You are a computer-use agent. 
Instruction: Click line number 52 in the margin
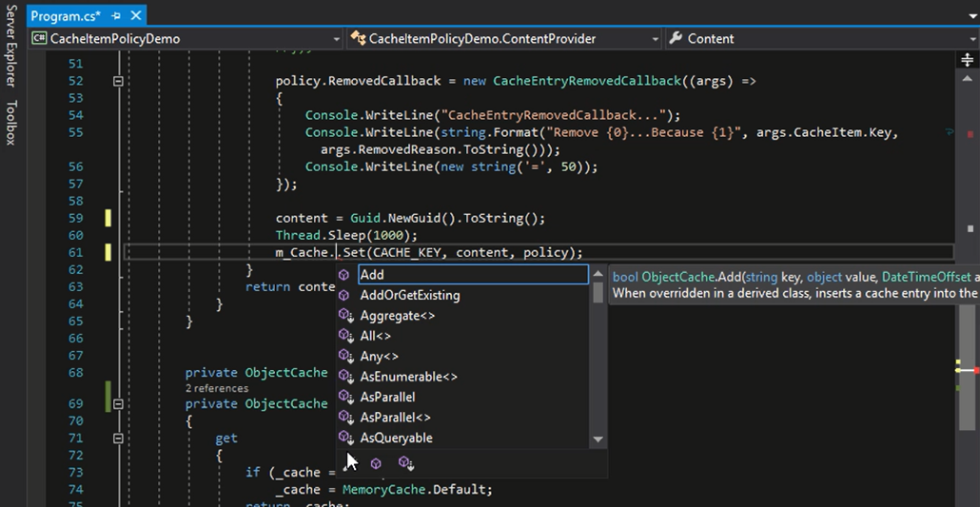coord(75,81)
